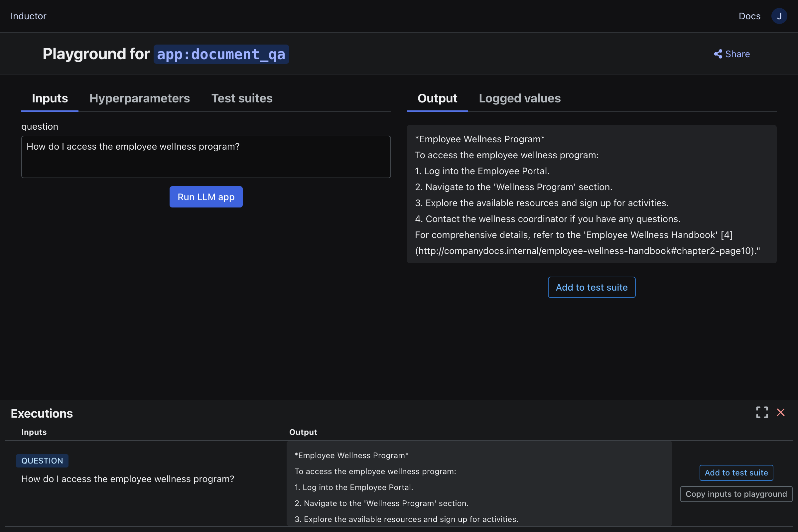The image size is (798, 532).
Task: Open the Test suites tab
Action: pyautogui.click(x=242, y=98)
